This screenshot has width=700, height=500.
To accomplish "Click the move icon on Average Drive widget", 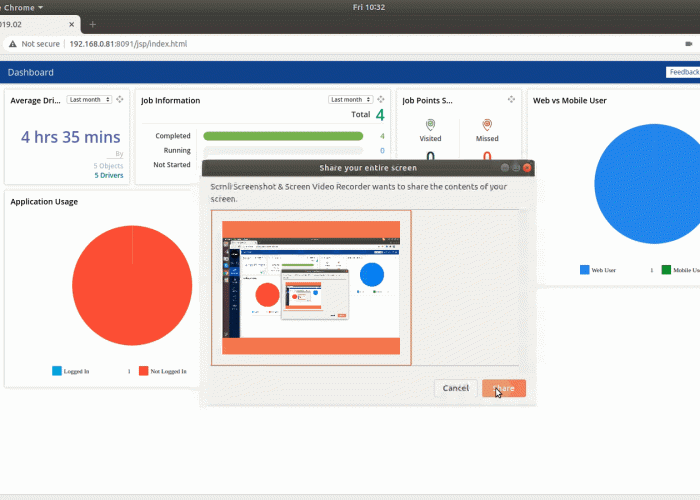I will pos(119,100).
